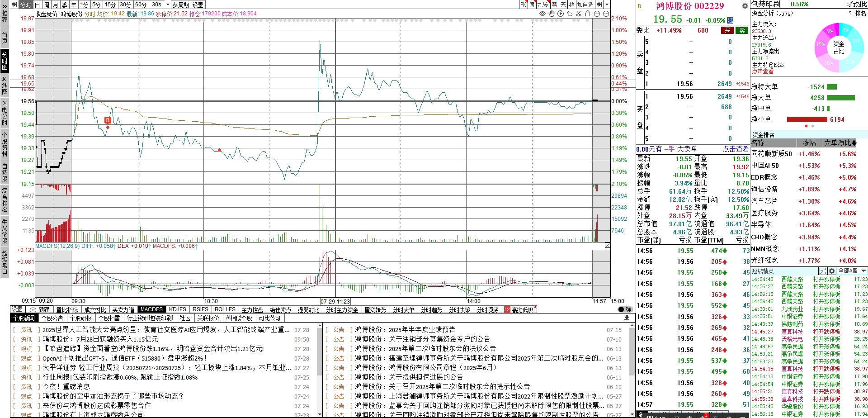Open sidebar item 综合排名
868x418 pixels.
tap(5, 200)
